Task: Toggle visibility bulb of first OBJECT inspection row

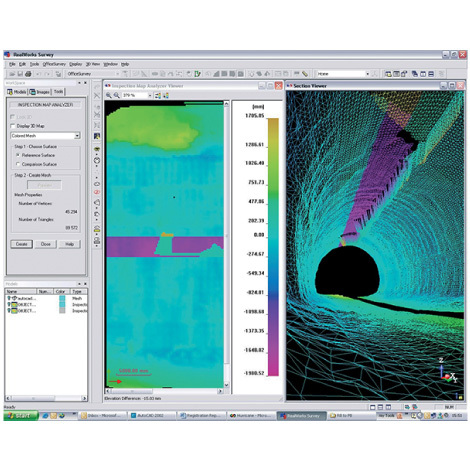Action: point(9,305)
